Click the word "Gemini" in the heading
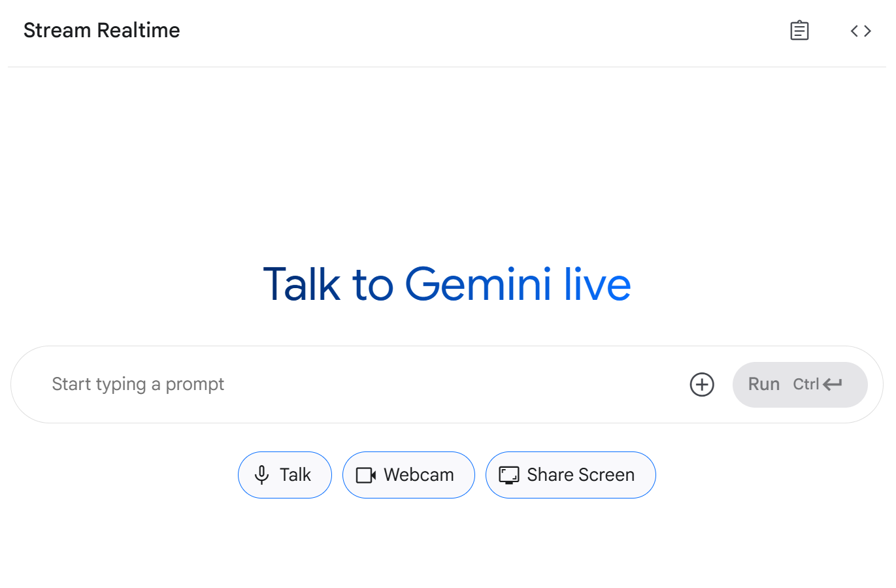 point(478,284)
